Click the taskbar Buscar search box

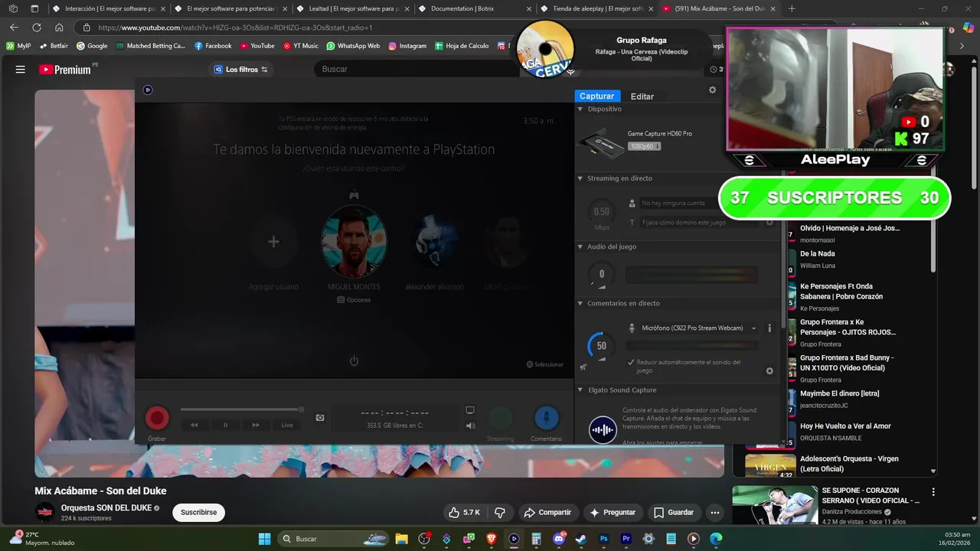click(332, 539)
